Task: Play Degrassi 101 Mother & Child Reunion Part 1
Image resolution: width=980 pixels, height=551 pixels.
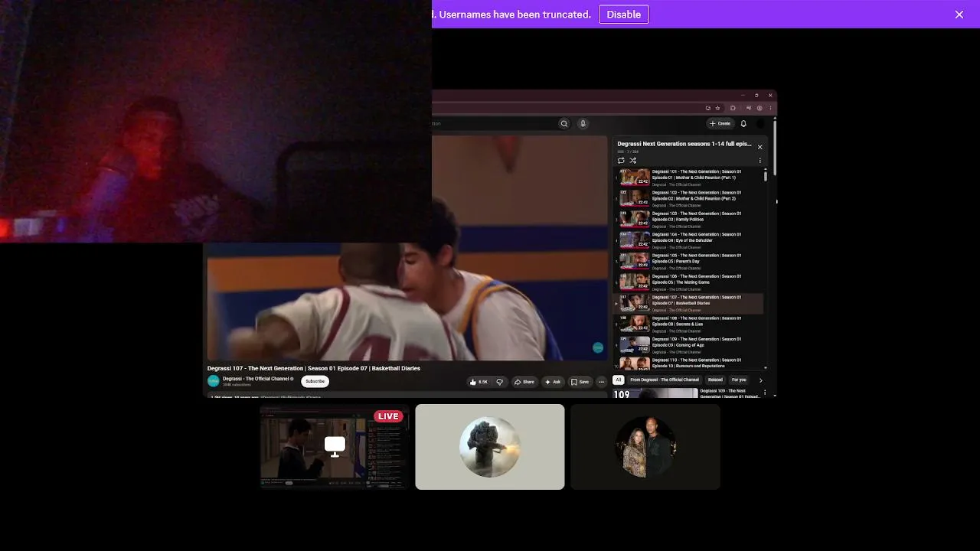Action: [x=689, y=178]
